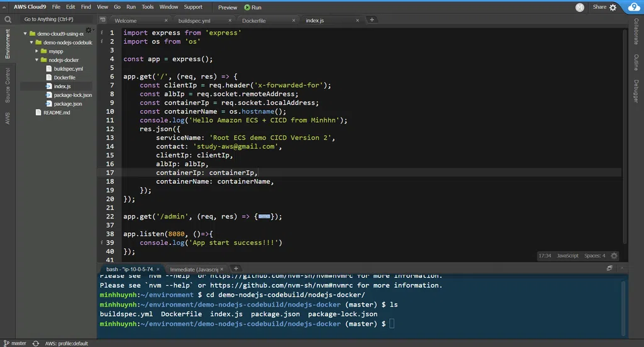This screenshot has height=347, width=644.
Task: Unfold collapsed code on line 22
Action: 264,217
